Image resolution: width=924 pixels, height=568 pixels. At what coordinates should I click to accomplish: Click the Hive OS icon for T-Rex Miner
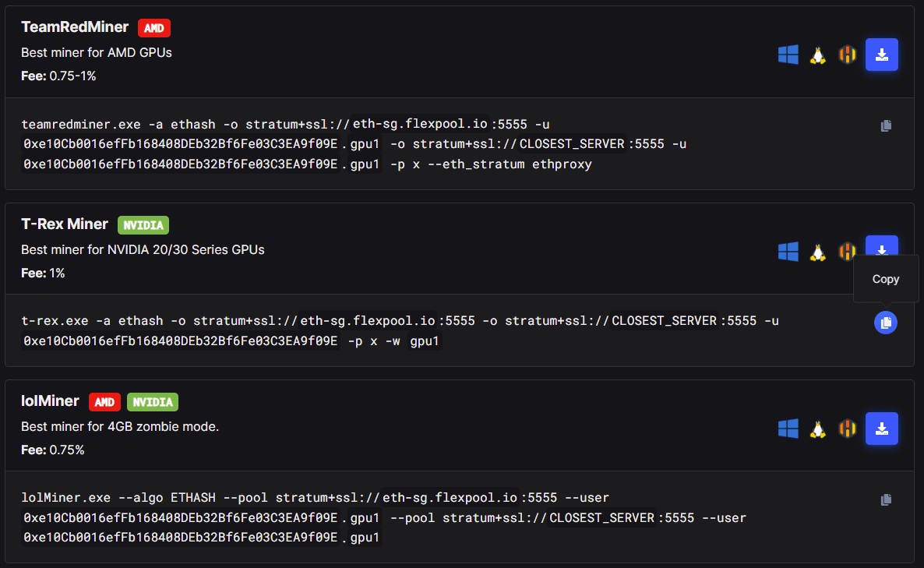847,252
